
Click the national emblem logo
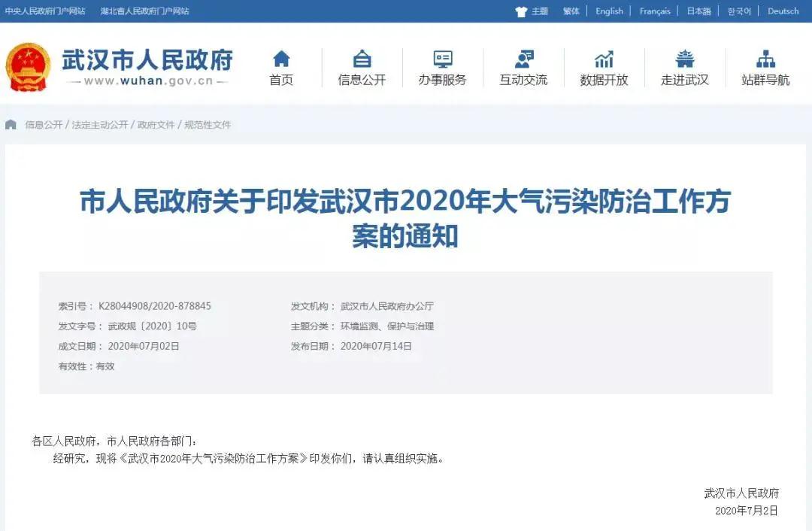(x=28, y=68)
